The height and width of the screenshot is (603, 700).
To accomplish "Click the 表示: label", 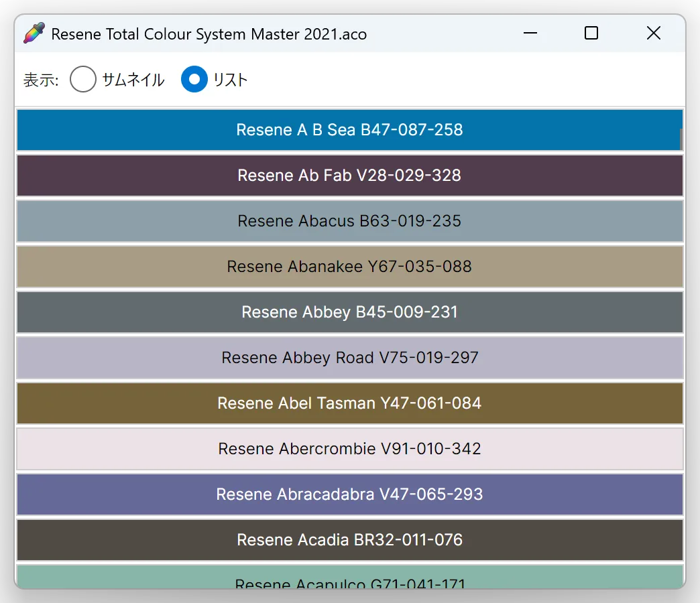I will click(x=41, y=80).
